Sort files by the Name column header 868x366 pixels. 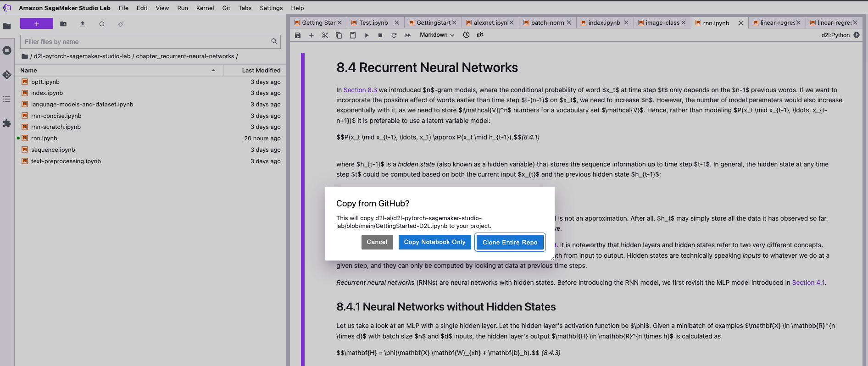coord(28,70)
